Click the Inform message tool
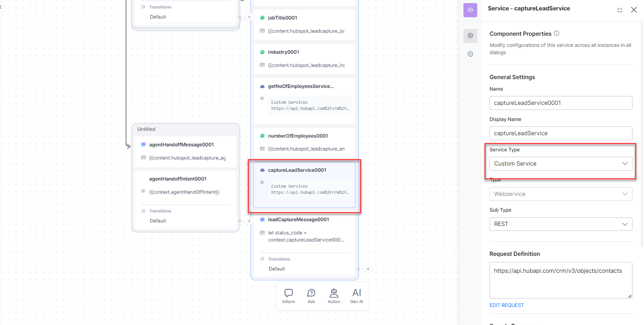 (289, 296)
